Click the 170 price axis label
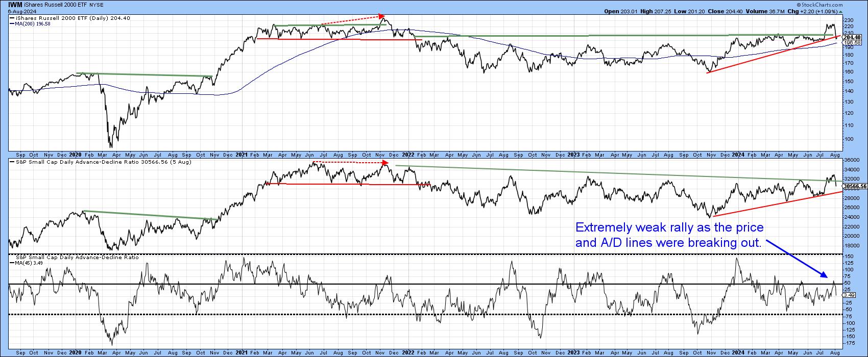868x357 pixels. (849, 63)
